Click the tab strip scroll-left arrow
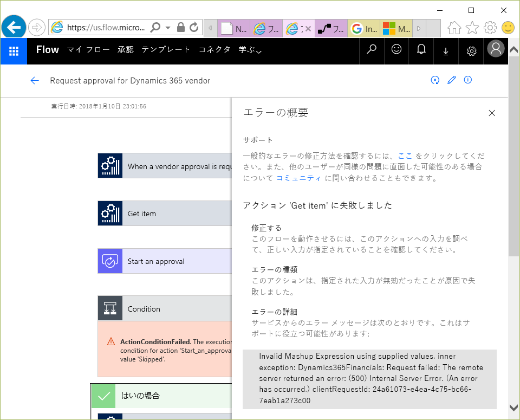 click(210, 28)
